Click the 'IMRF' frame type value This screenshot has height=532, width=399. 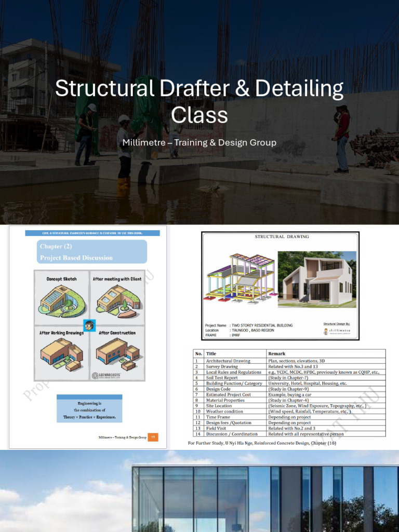[x=236, y=335]
